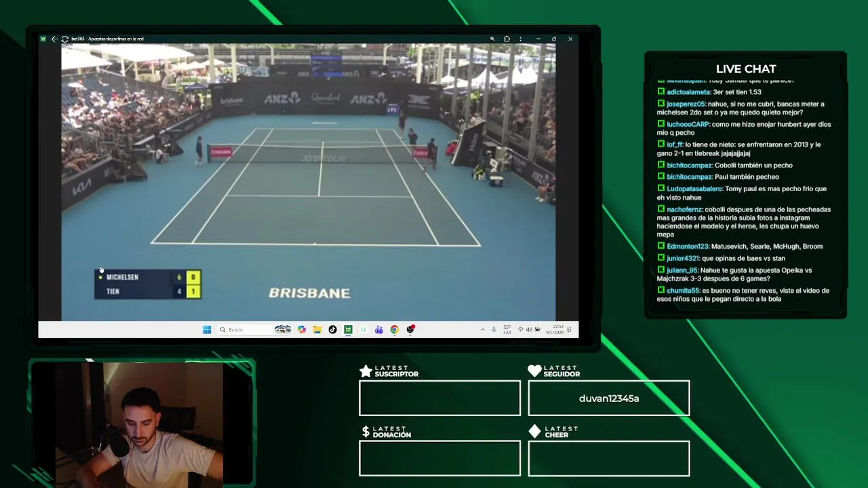Click chat username junior4321
Image resolution: width=868 pixels, height=488 pixels.
tap(682, 258)
